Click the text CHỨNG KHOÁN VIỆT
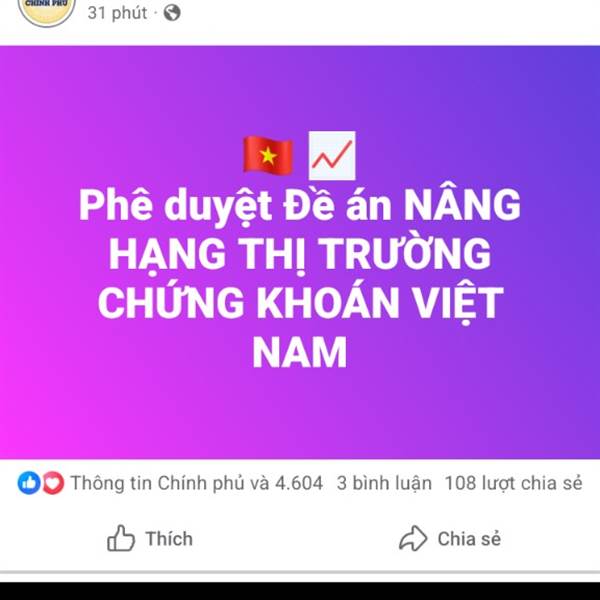 (x=300, y=302)
